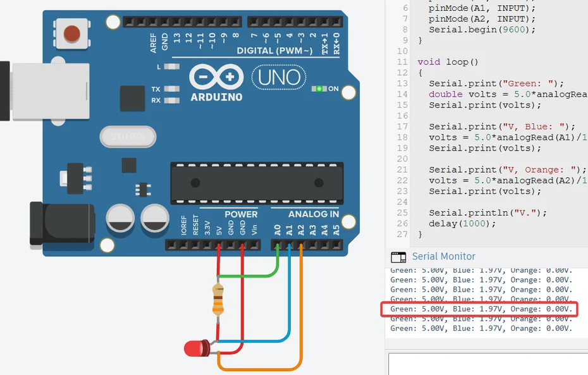The width and height of the screenshot is (588, 375).
Task: Select the highlighted serial output line
Action: click(x=481, y=309)
